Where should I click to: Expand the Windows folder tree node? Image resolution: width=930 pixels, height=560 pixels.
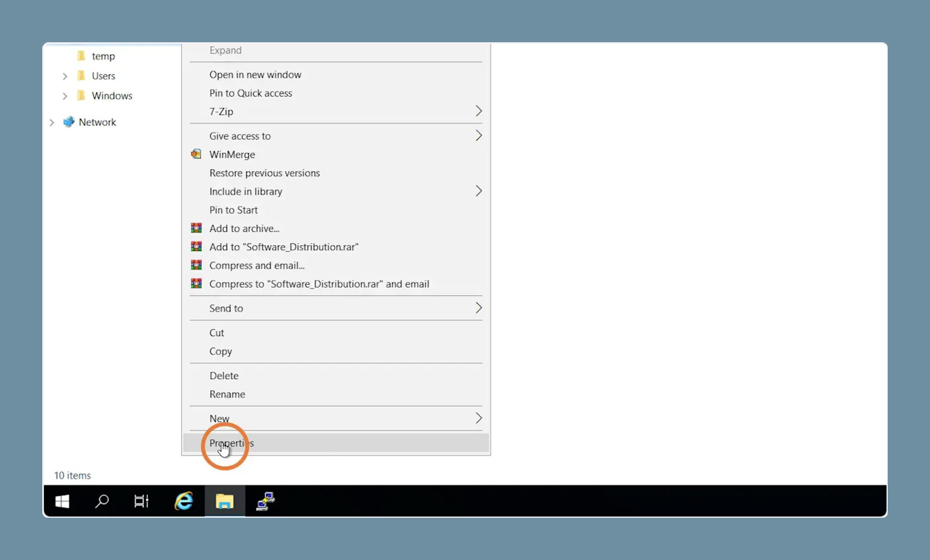[x=65, y=96]
